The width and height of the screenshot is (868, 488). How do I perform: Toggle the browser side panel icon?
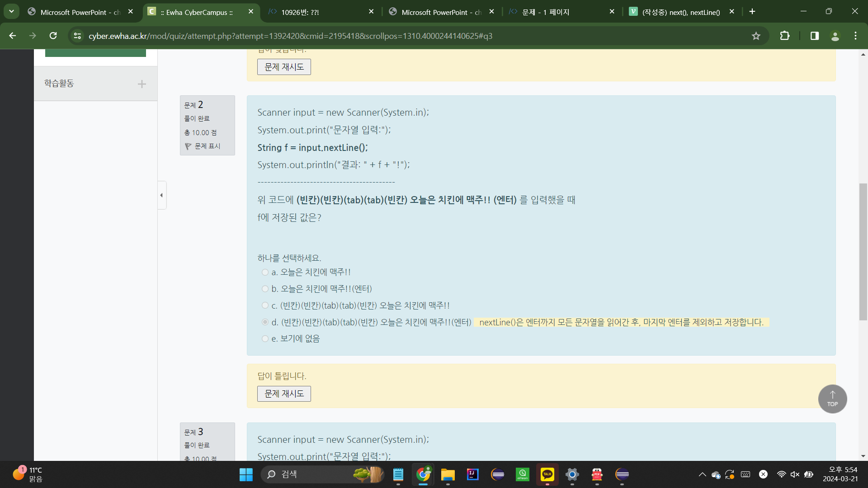[814, 36]
